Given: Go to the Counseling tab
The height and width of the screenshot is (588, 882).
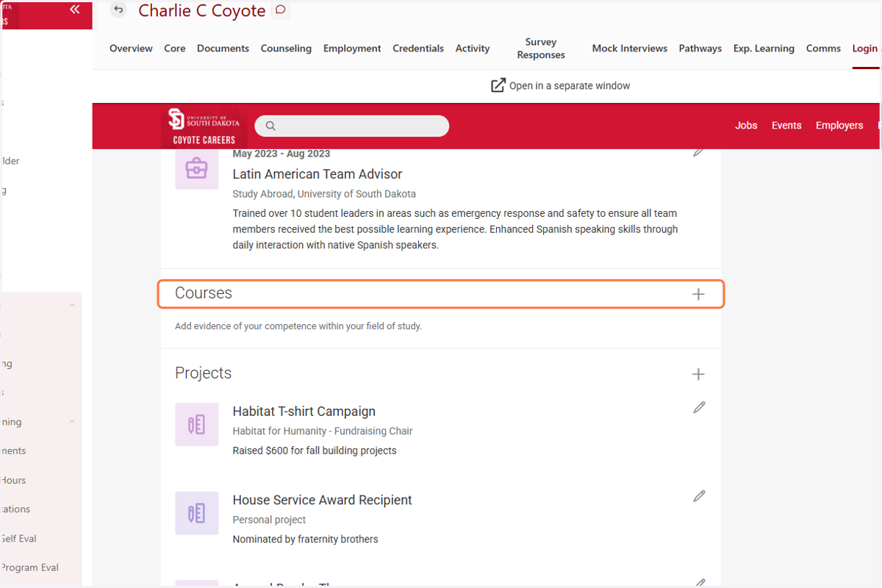Looking at the screenshot, I should pyautogui.click(x=286, y=49).
